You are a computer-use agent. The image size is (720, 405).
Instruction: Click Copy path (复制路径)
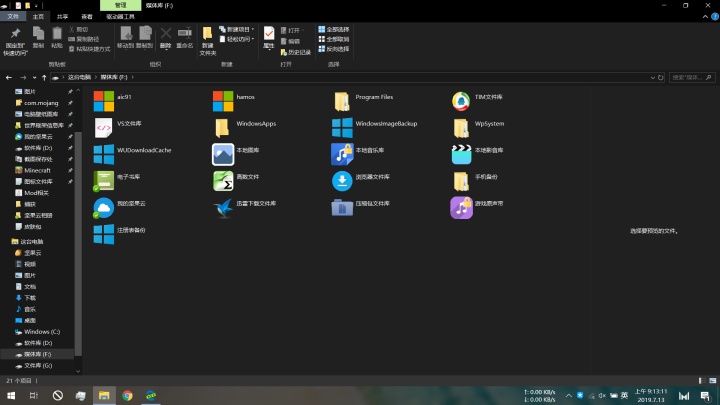coord(84,39)
